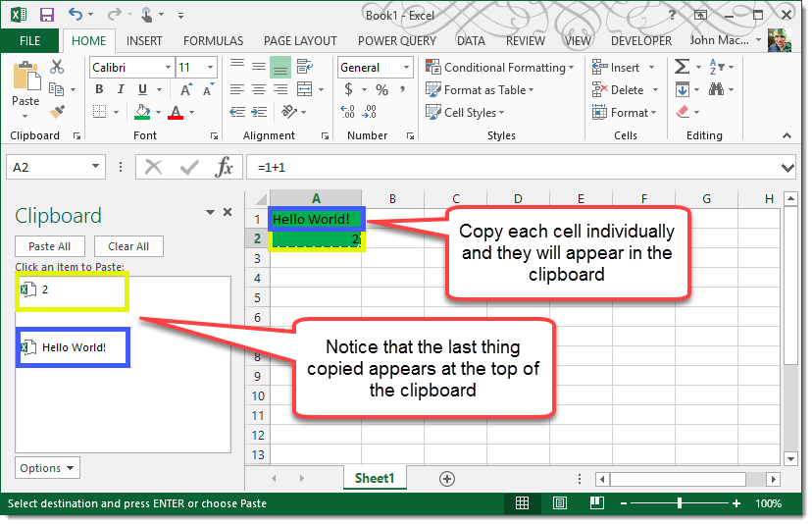Add a new sheet with plus button

[447, 478]
